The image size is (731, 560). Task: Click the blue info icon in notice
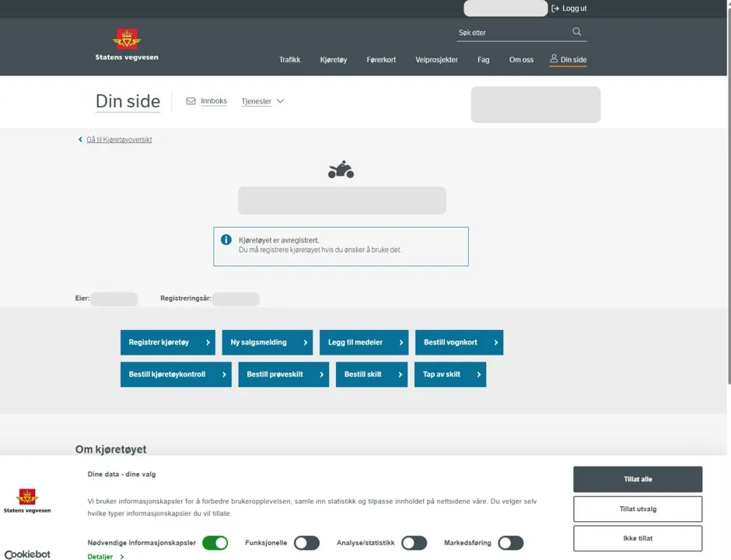pyautogui.click(x=226, y=240)
